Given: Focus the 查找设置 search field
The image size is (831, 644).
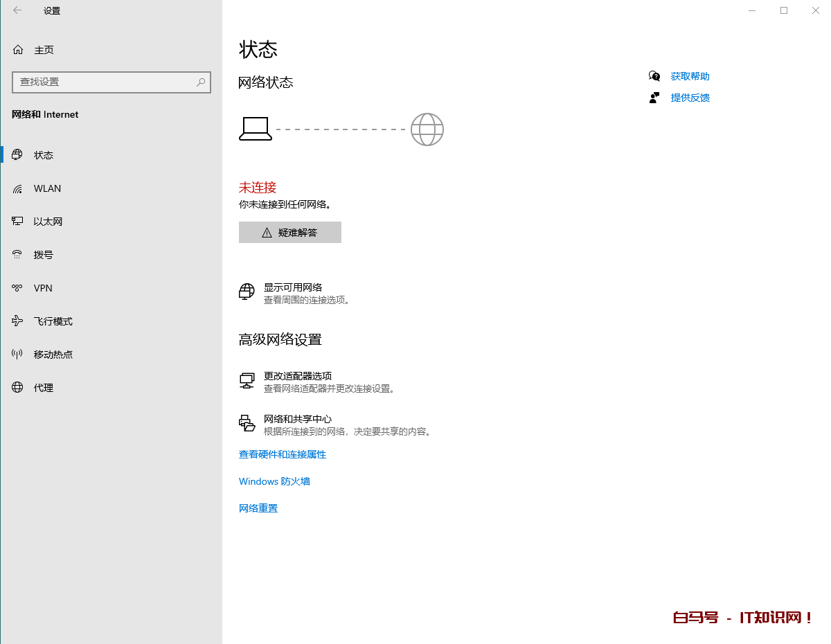Looking at the screenshot, I should point(104,82).
